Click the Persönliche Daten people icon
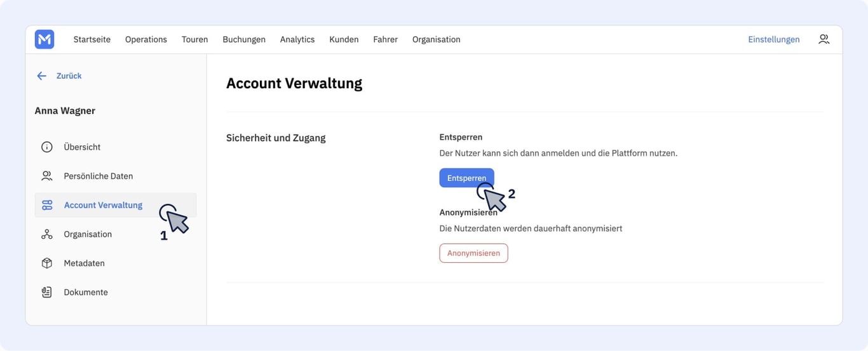The width and height of the screenshot is (868, 351). pyautogui.click(x=47, y=176)
